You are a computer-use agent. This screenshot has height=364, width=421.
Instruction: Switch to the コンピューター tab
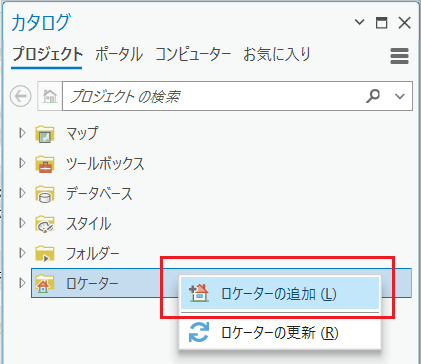pyautogui.click(x=193, y=54)
